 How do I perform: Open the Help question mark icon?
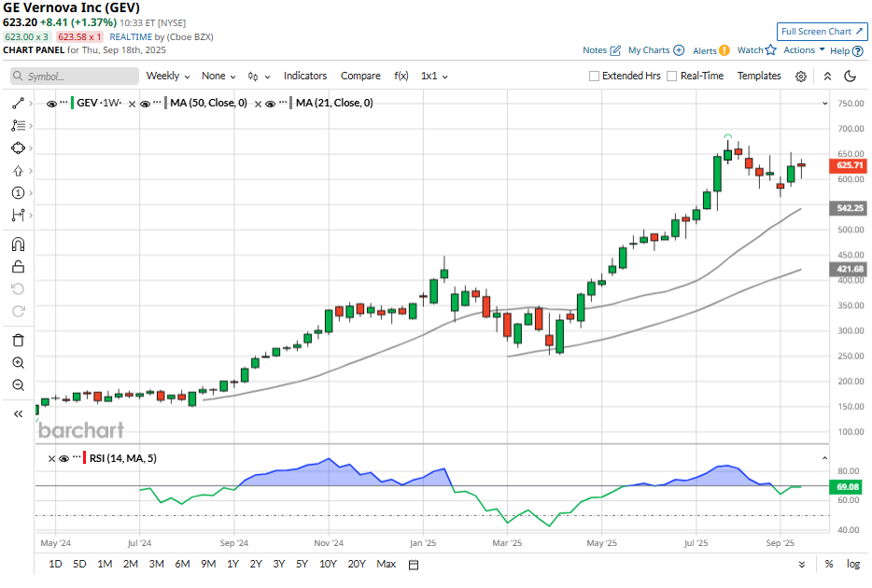pos(858,51)
